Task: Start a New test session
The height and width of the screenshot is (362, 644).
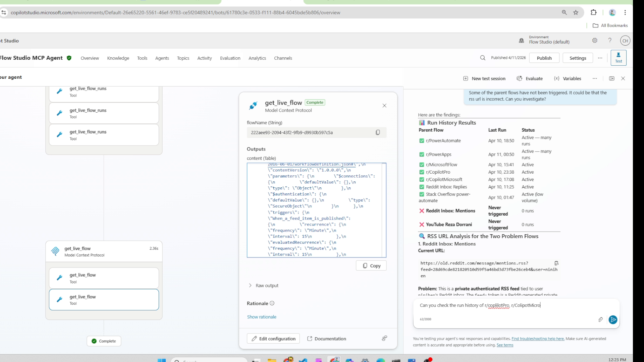Action: 484,78
